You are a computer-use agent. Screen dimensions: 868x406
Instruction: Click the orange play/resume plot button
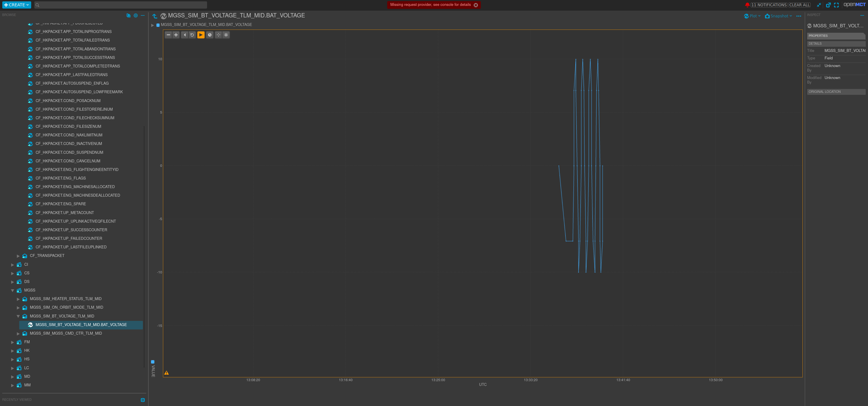click(201, 35)
